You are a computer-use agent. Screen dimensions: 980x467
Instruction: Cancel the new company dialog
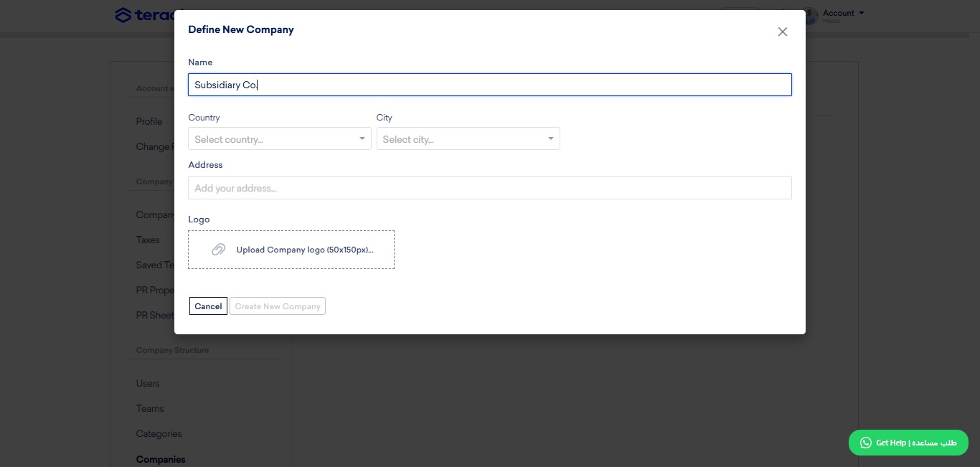[208, 306]
